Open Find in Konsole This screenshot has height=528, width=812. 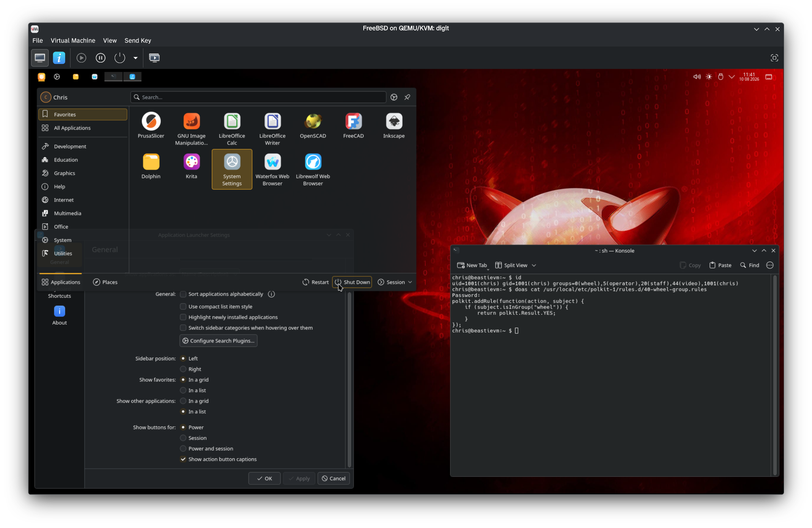point(749,265)
